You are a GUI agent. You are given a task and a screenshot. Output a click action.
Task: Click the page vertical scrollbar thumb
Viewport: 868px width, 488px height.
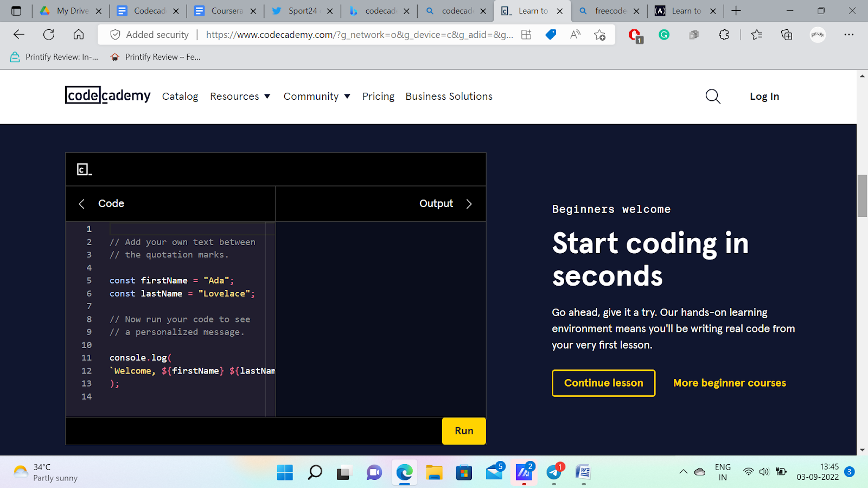[862, 196]
